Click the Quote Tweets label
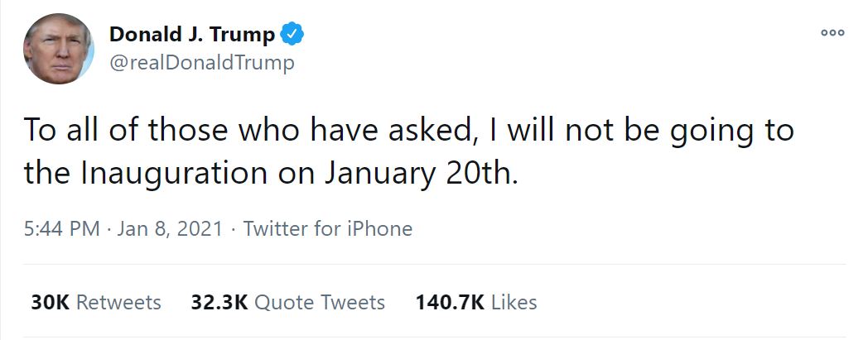The height and width of the screenshot is (340, 868). (x=319, y=303)
